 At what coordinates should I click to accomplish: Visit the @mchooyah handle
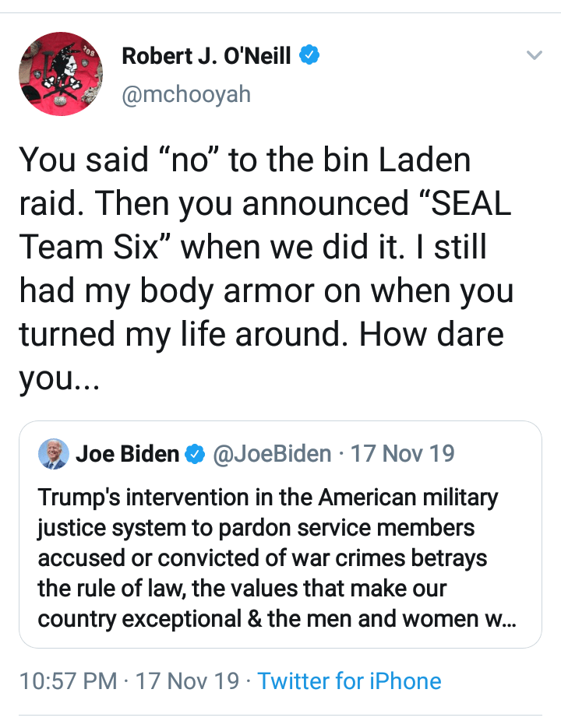click(186, 94)
